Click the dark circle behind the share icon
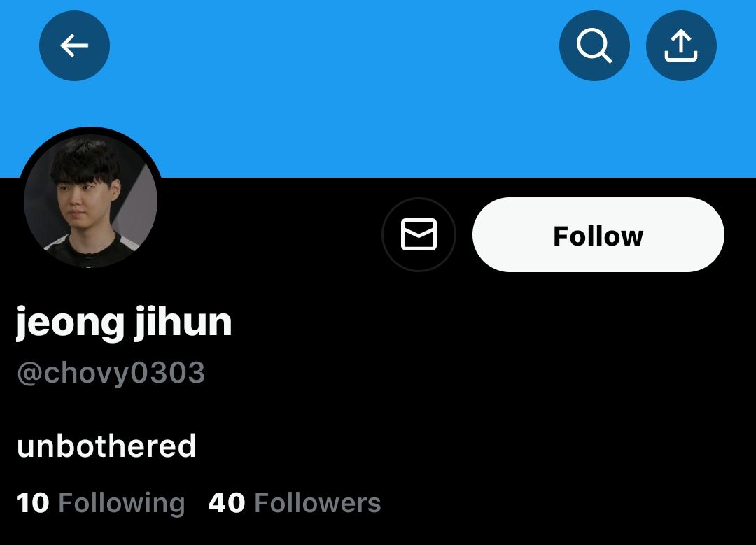756x545 pixels. click(681, 45)
